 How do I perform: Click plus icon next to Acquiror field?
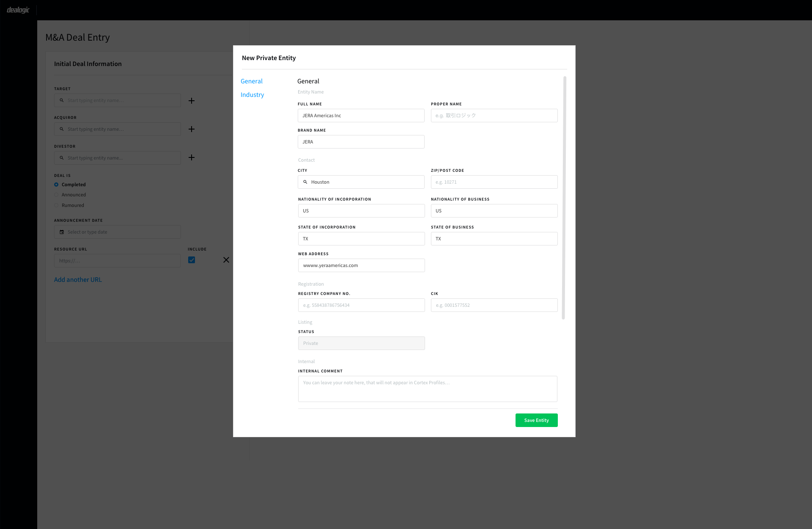192,129
